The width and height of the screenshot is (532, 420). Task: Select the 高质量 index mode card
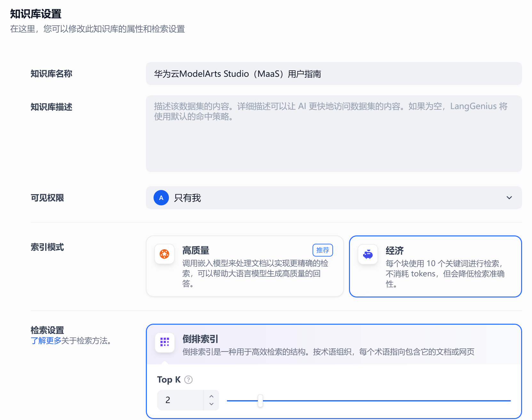pos(245,266)
